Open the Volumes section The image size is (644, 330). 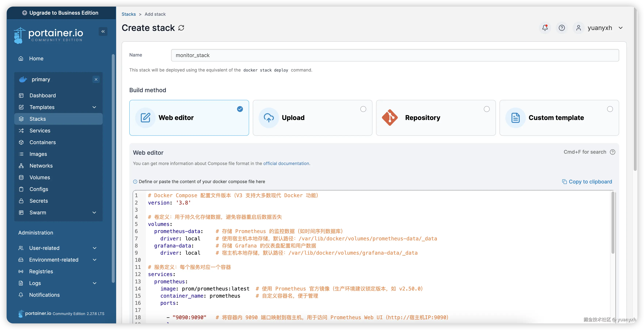tap(40, 177)
